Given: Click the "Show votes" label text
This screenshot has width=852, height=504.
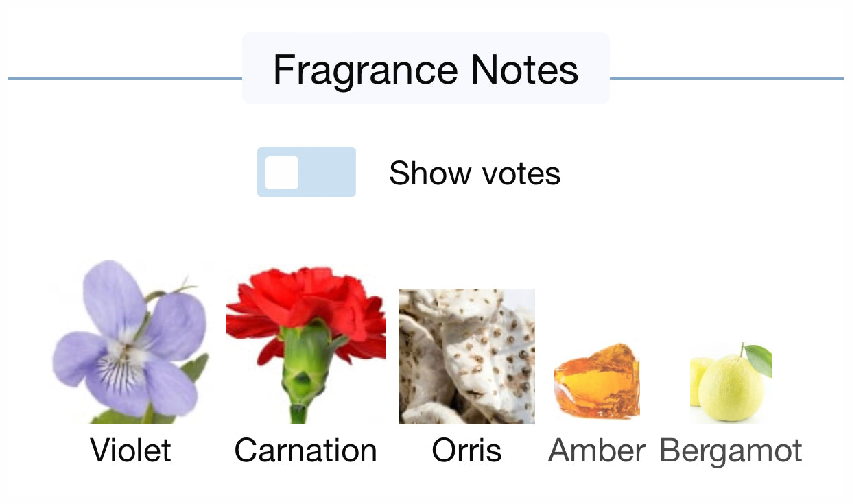Looking at the screenshot, I should 475,173.
